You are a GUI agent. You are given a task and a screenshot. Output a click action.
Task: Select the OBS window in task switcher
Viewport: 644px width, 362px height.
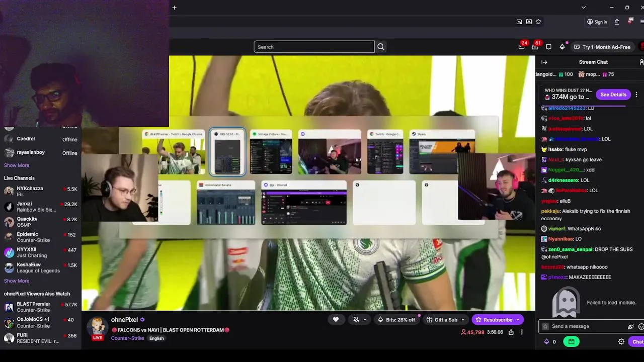(x=227, y=152)
